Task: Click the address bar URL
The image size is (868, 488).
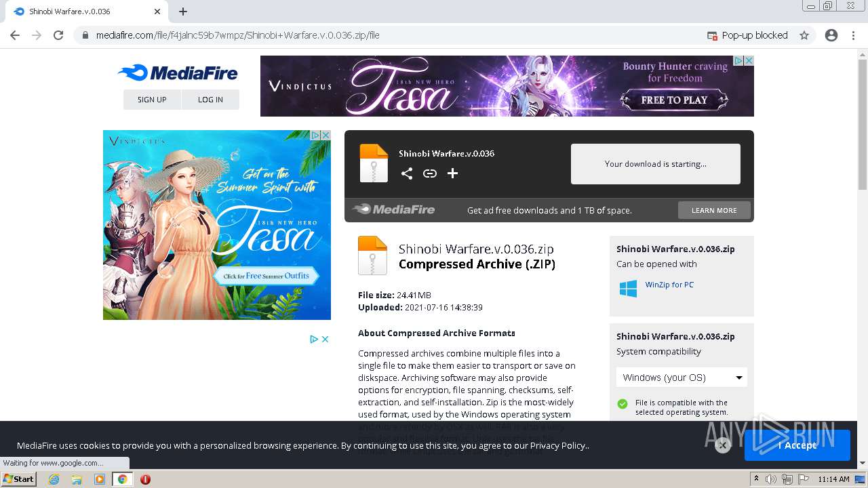Action: (237, 35)
